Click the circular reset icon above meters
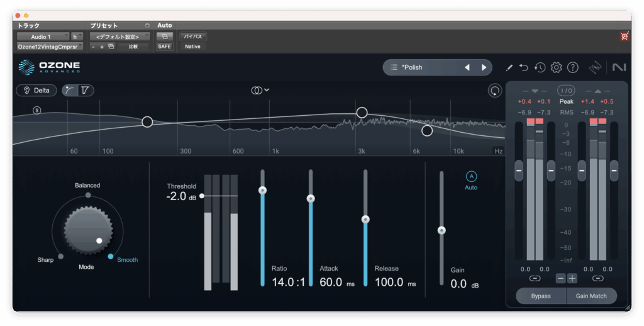 (x=495, y=91)
